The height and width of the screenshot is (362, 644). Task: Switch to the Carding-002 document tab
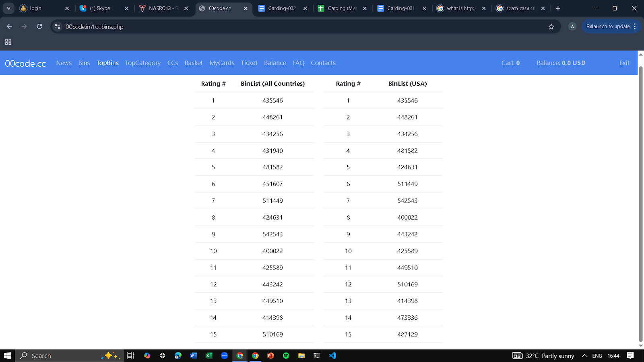click(282, 8)
